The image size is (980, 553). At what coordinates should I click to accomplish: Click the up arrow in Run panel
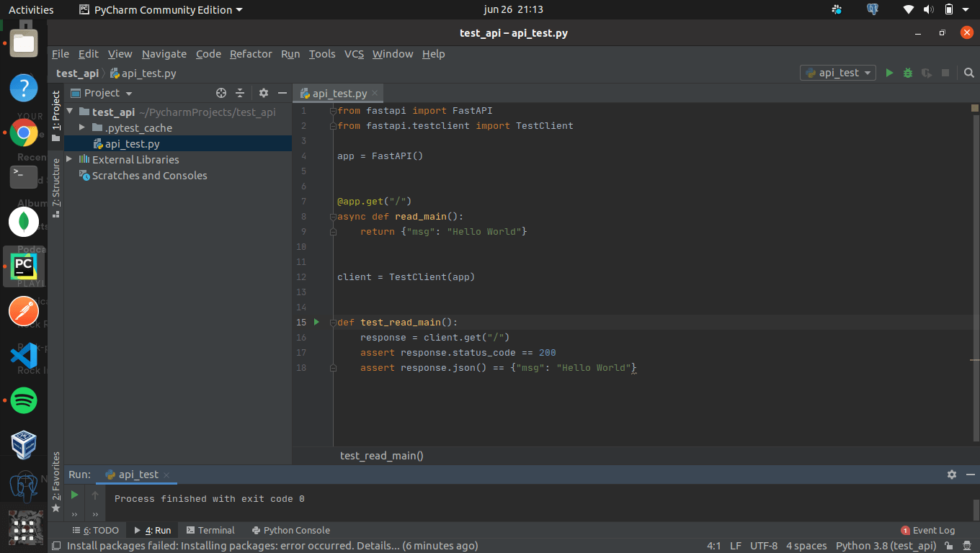click(x=95, y=495)
